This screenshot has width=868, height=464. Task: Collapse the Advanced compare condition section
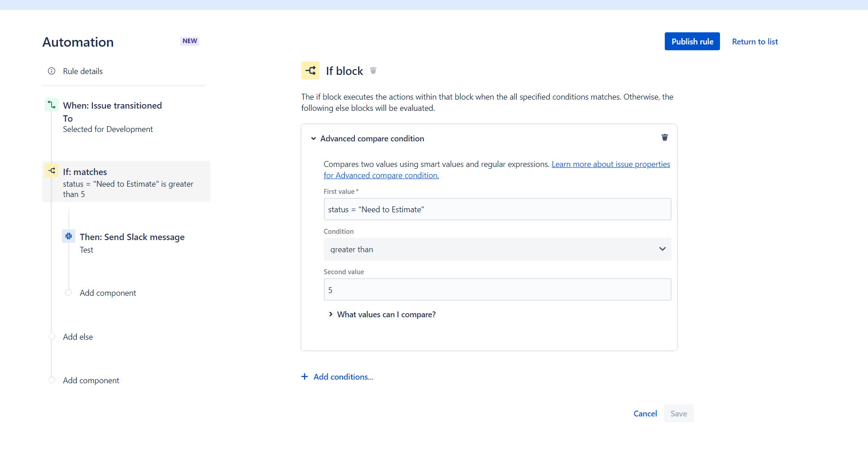(x=314, y=139)
